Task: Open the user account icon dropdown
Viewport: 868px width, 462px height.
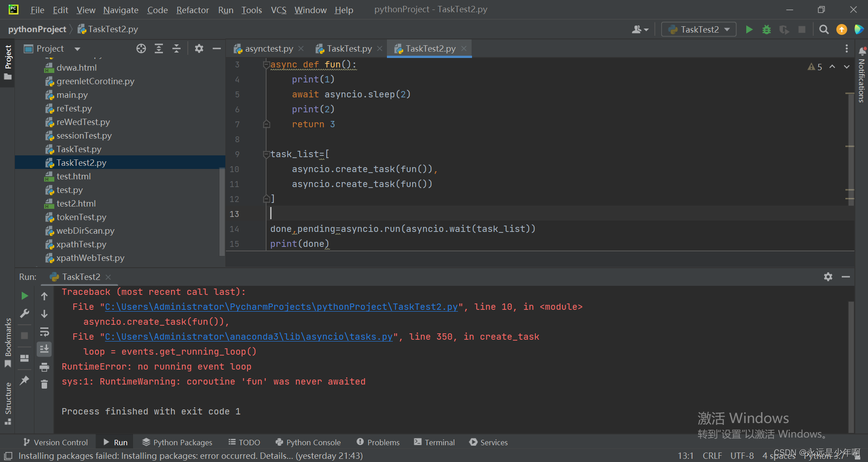Action: tap(640, 29)
